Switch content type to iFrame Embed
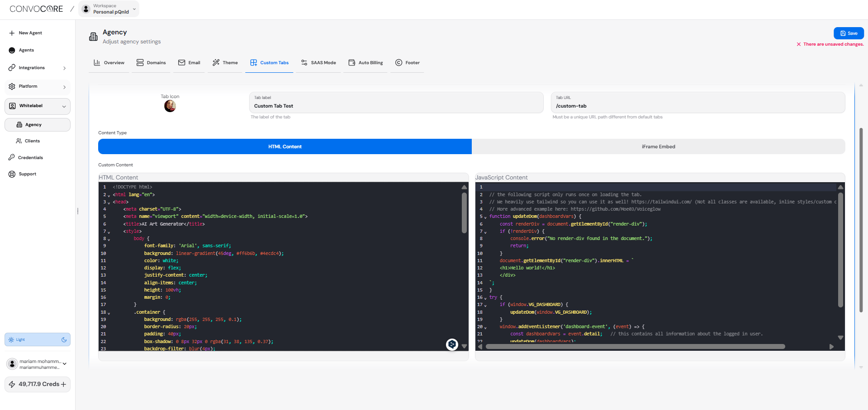Screen dimensions: 868x410 658,146
